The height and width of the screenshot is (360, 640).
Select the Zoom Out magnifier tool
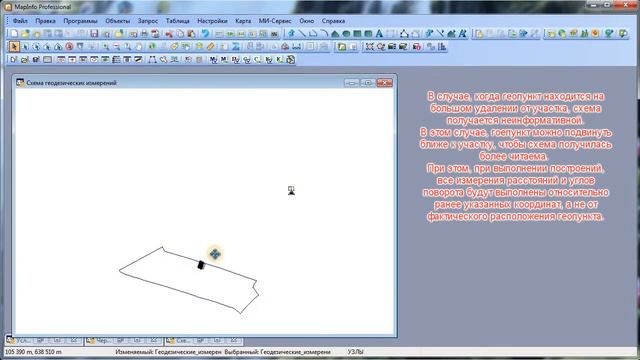116,47
